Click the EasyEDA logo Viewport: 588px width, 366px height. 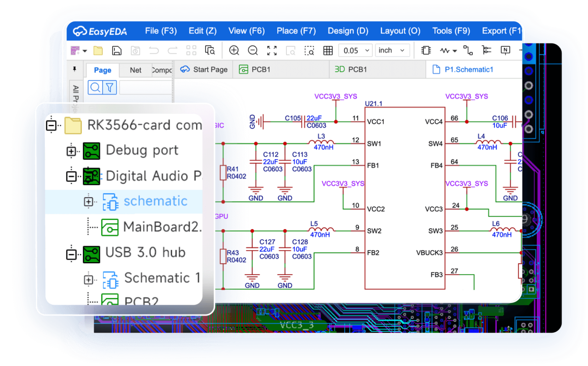coord(100,31)
